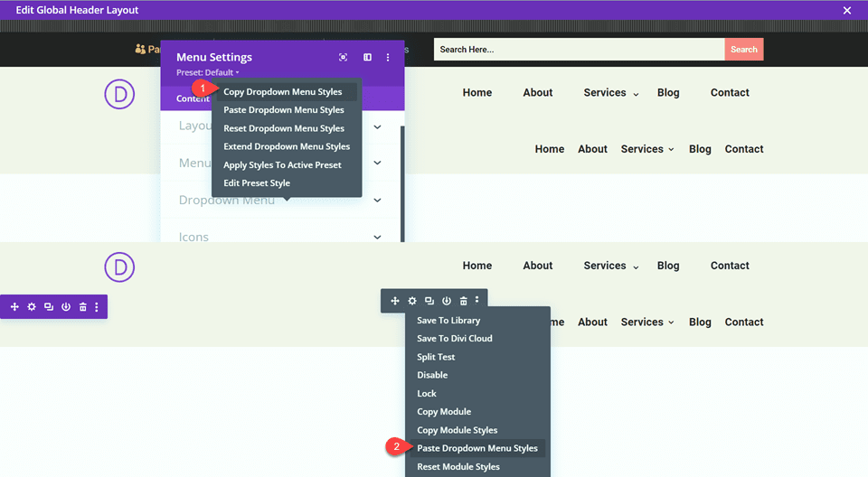Image resolution: width=868 pixels, height=477 pixels.
Task: Open the Preset: Default dropdown
Action: tap(208, 72)
